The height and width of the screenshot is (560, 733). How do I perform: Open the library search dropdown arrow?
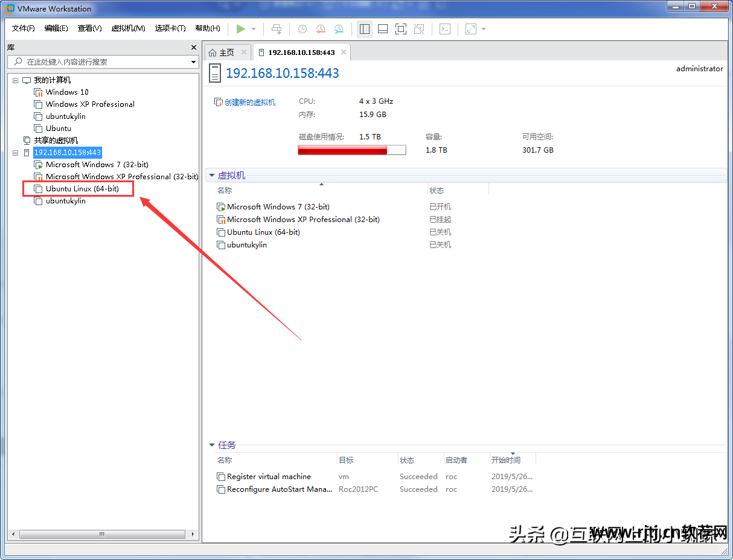[x=194, y=62]
